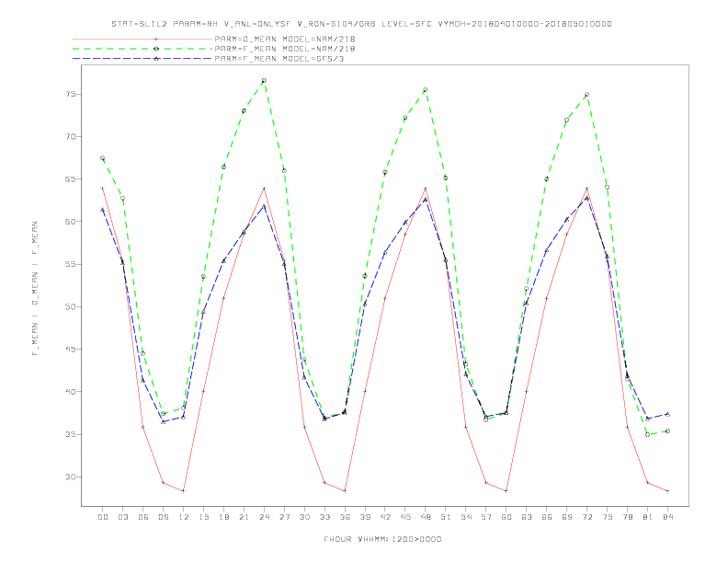Click red O_MEAN minimum marker at hour 12
Image resolution: width=728 pixels, height=563 pixels.
point(184,491)
